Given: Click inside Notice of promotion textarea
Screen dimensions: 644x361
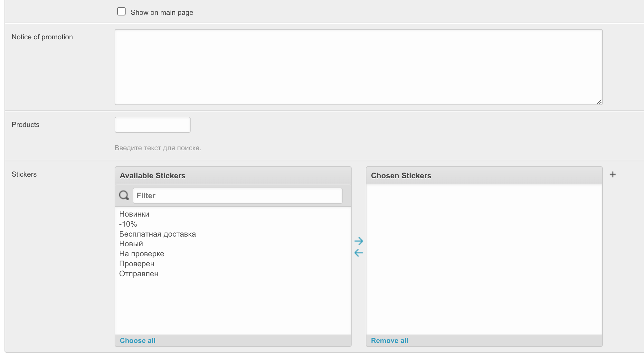Looking at the screenshot, I should pyautogui.click(x=358, y=67).
